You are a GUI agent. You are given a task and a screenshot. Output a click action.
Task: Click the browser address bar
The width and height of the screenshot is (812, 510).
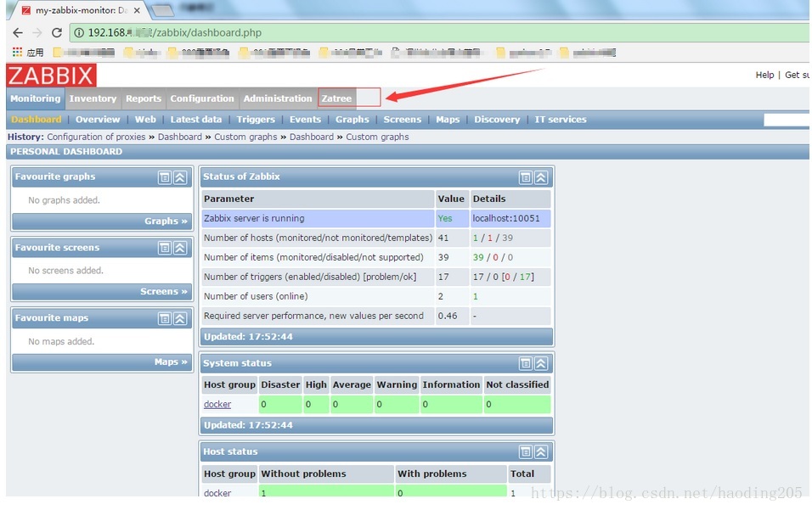point(440,32)
